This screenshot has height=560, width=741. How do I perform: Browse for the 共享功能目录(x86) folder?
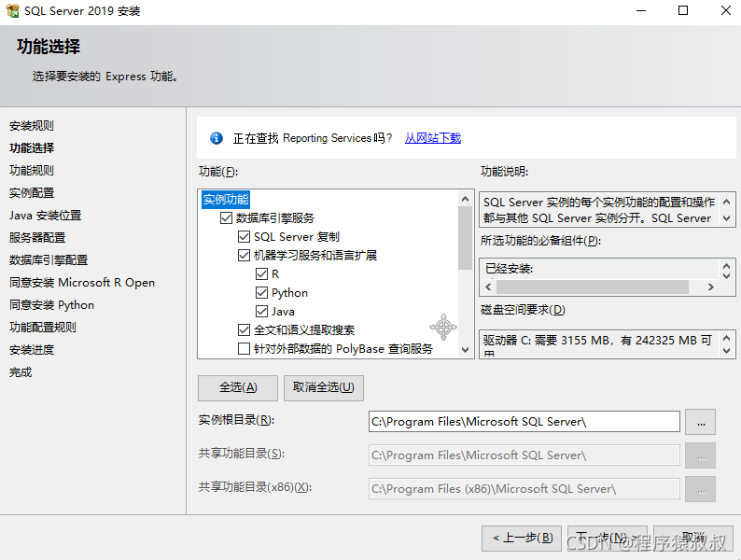[x=700, y=489]
